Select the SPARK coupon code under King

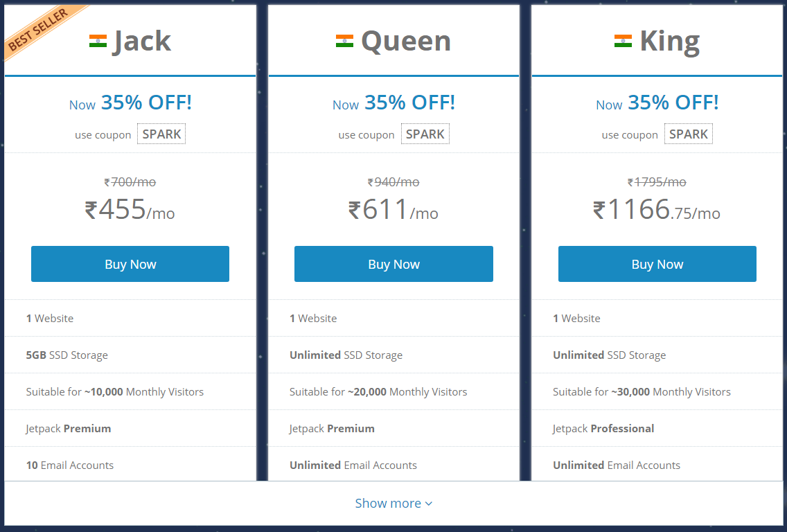(689, 134)
